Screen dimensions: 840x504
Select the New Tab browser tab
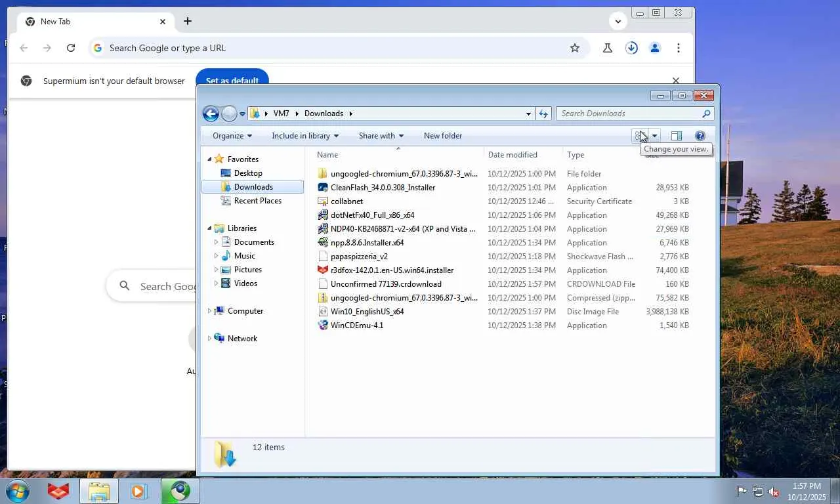pos(96,22)
